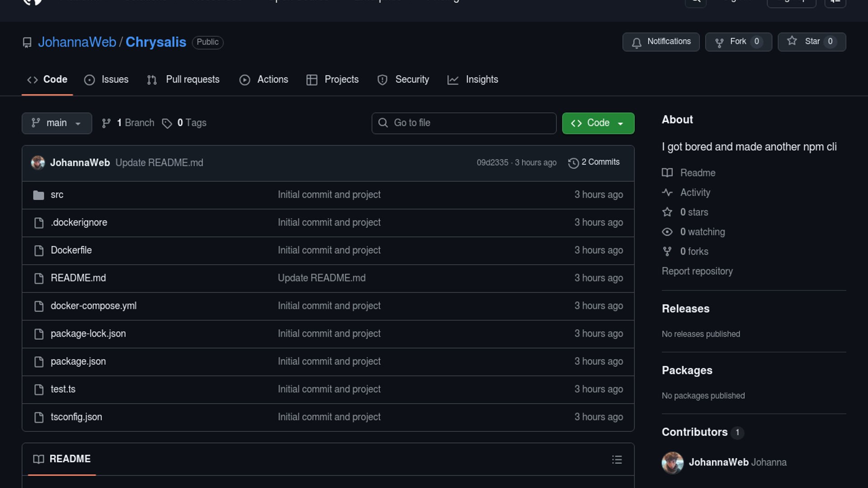Click the src folder icon
868x488 pixels.
(38, 195)
